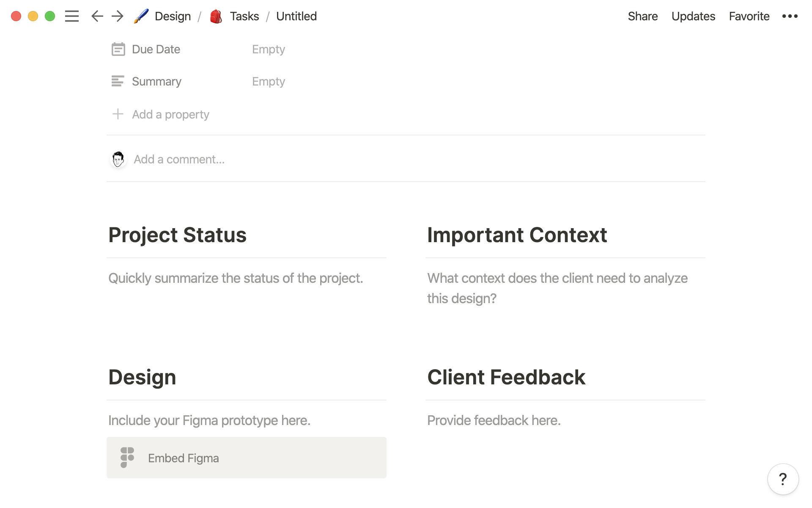The image size is (812, 508).
Task: Click the Embed Figma button
Action: (x=247, y=458)
